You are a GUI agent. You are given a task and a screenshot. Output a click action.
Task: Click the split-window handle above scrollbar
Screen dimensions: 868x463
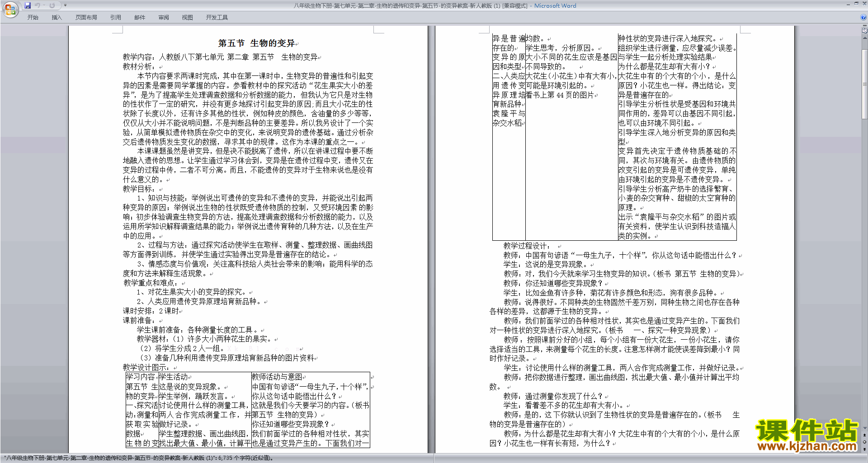pyautogui.click(x=865, y=26)
